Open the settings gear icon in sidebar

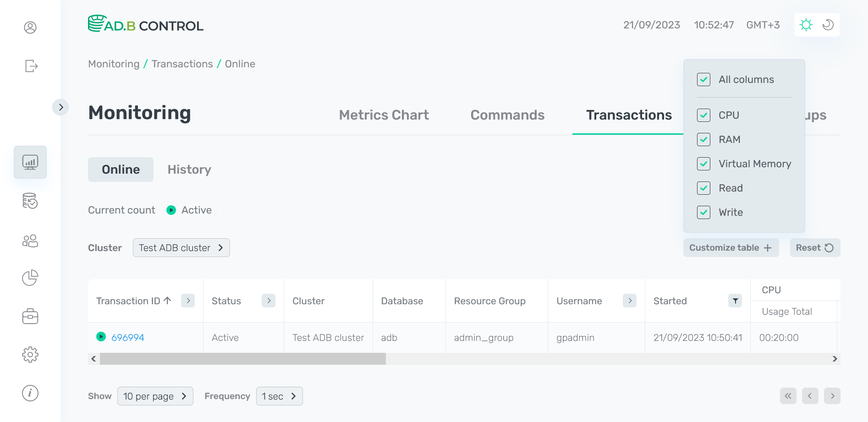point(30,355)
